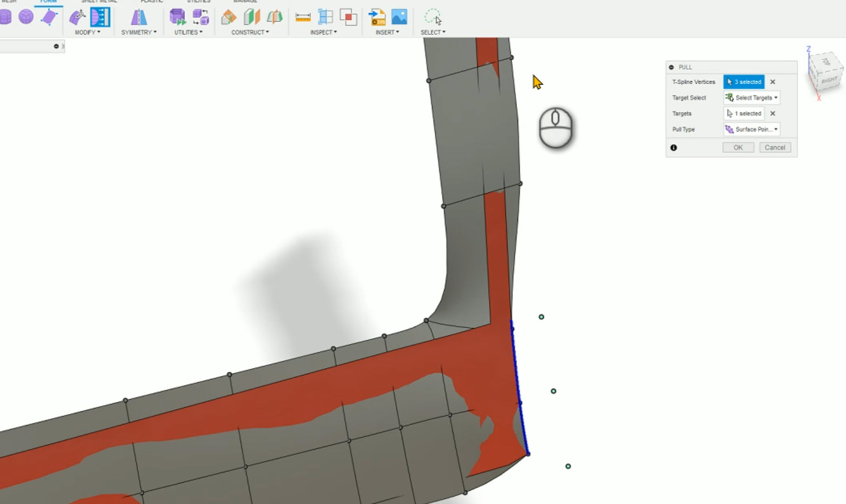Click the info icon in the Pull dialog
This screenshot has width=846, height=504.
coord(674,148)
